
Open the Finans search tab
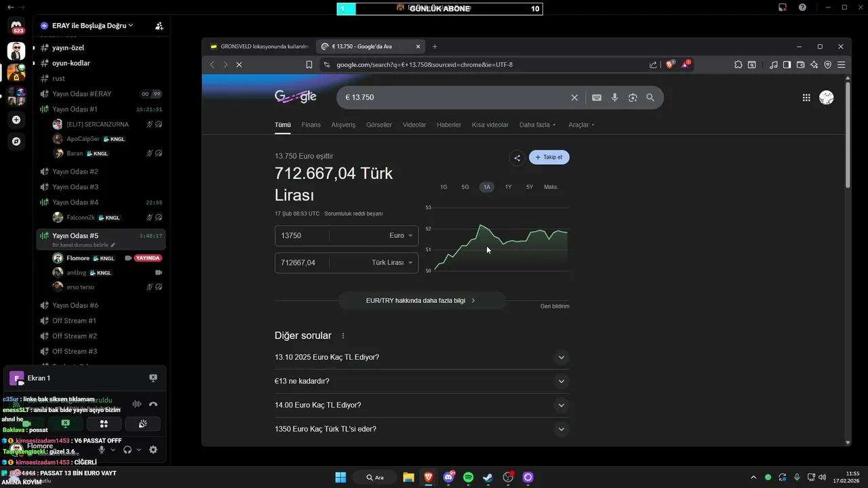(311, 125)
